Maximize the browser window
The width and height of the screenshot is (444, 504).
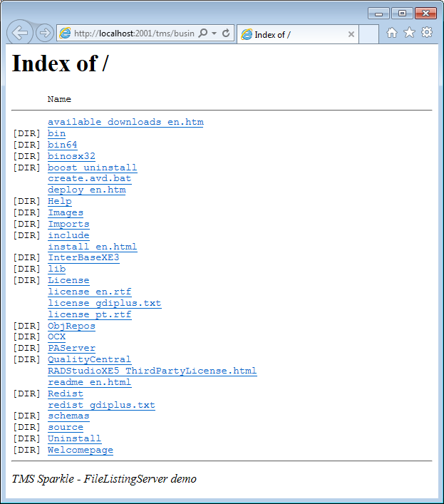pos(402,13)
